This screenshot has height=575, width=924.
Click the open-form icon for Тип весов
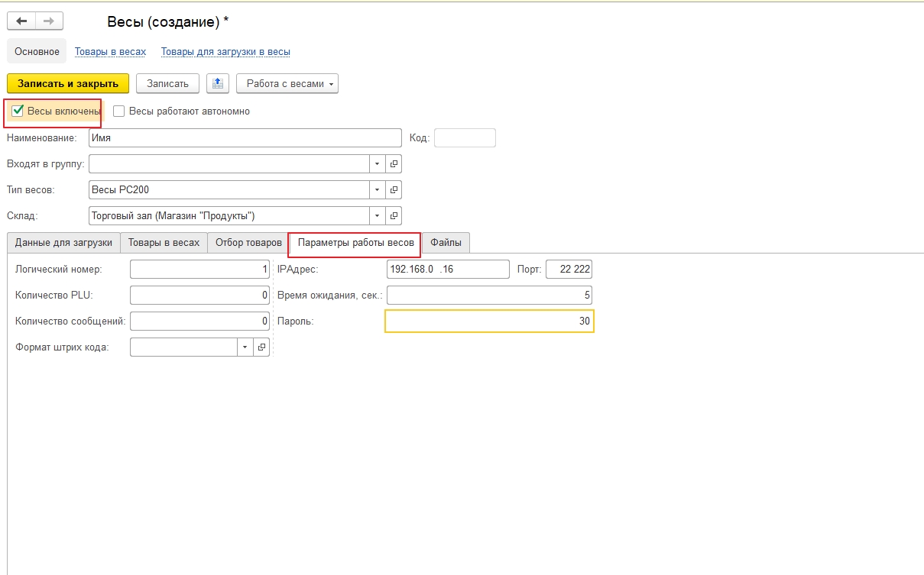coord(394,189)
